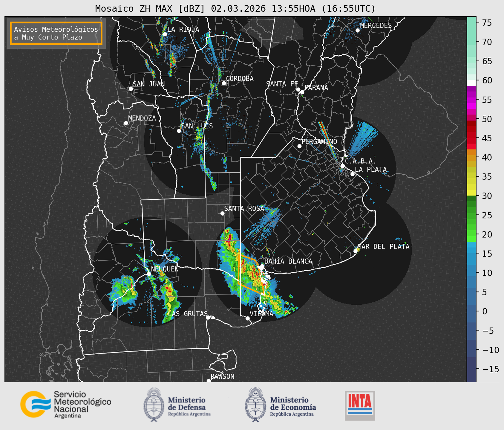This screenshot has height=430, width=504.
Task: Select the San Luis city marker
Action: pyautogui.click(x=179, y=131)
